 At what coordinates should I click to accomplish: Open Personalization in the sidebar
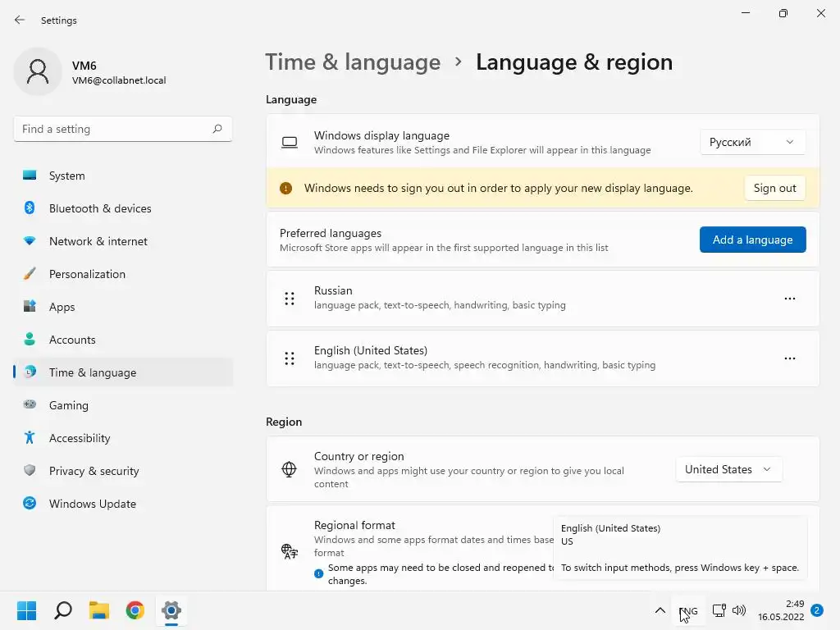tap(123, 274)
